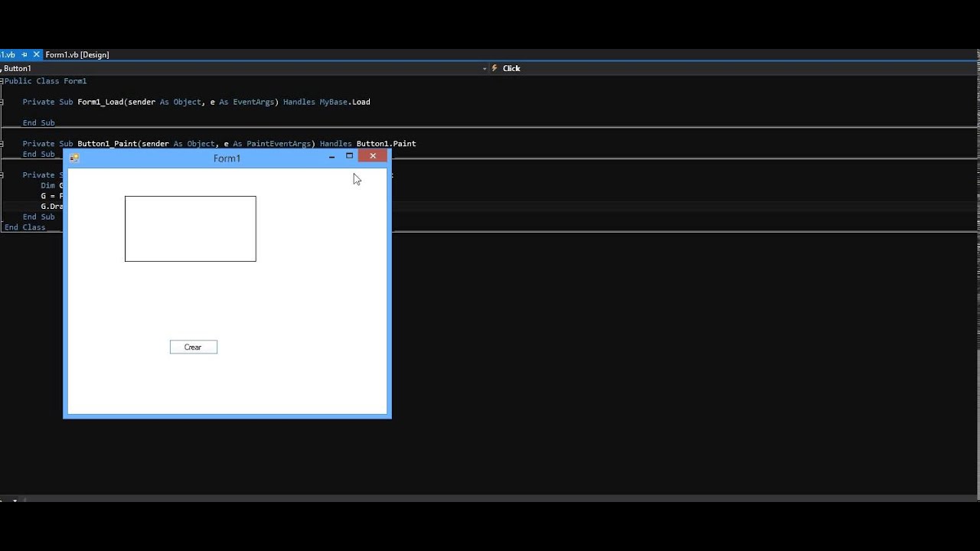Collapse the Button1_Paint sub outline
The height and width of the screenshot is (551, 980).
tap(2, 144)
